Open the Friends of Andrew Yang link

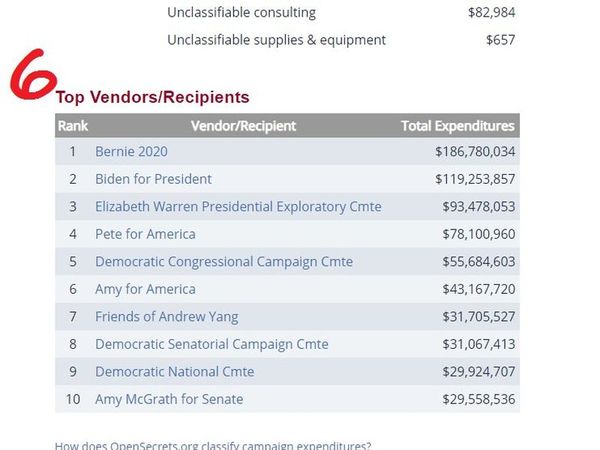pos(166,317)
